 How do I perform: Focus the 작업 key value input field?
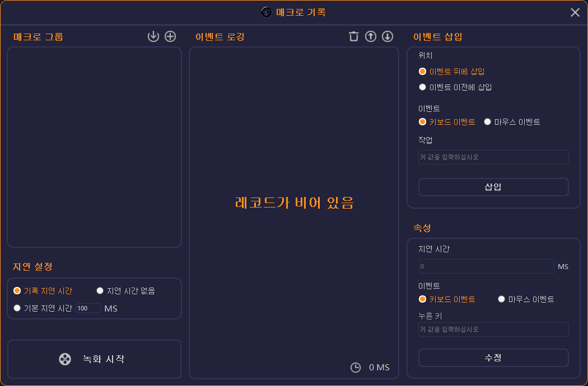pos(493,157)
